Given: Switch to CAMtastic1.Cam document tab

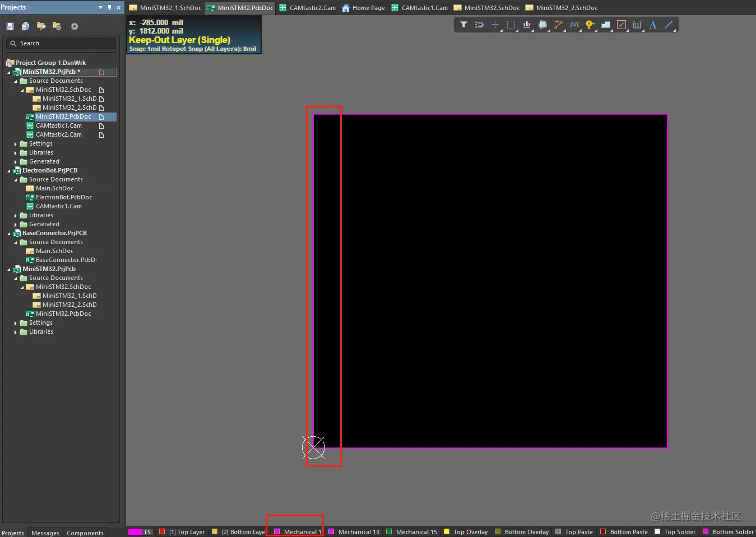Looking at the screenshot, I should (420, 8).
